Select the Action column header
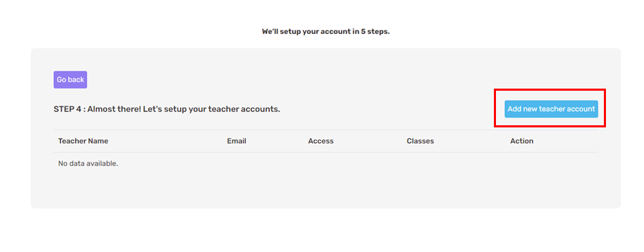This screenshot has height=252, width=644. point(522,141)
